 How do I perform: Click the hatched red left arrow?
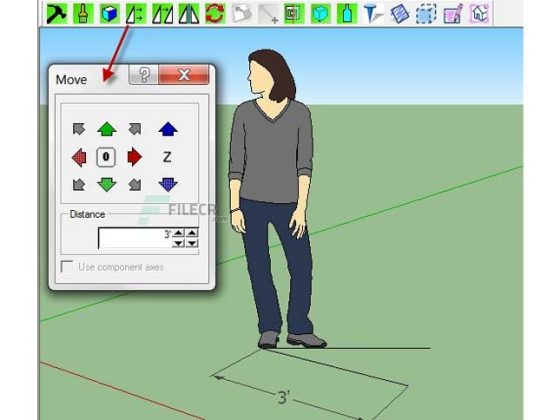(79, 157)
